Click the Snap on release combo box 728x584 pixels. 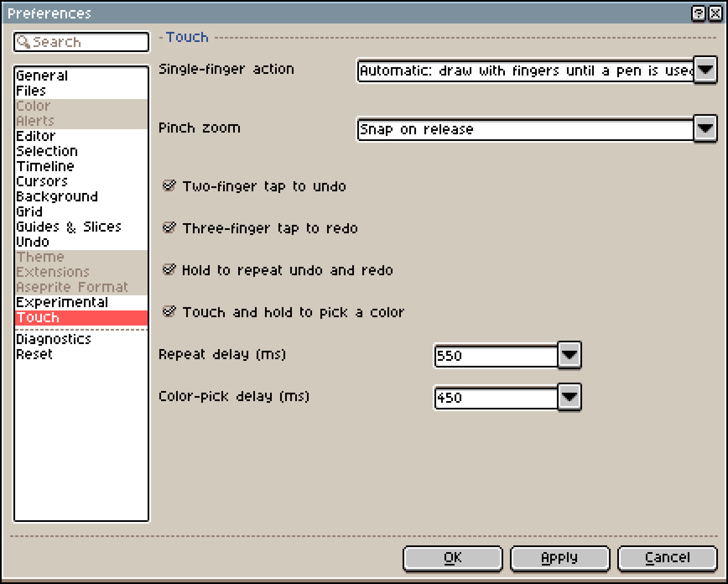(526, 129)
